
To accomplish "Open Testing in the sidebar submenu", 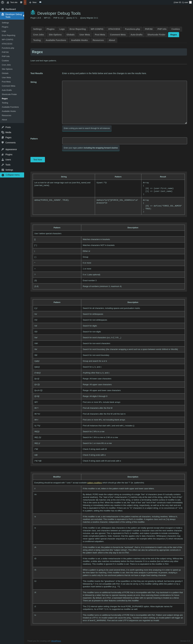I will [5, 103].
